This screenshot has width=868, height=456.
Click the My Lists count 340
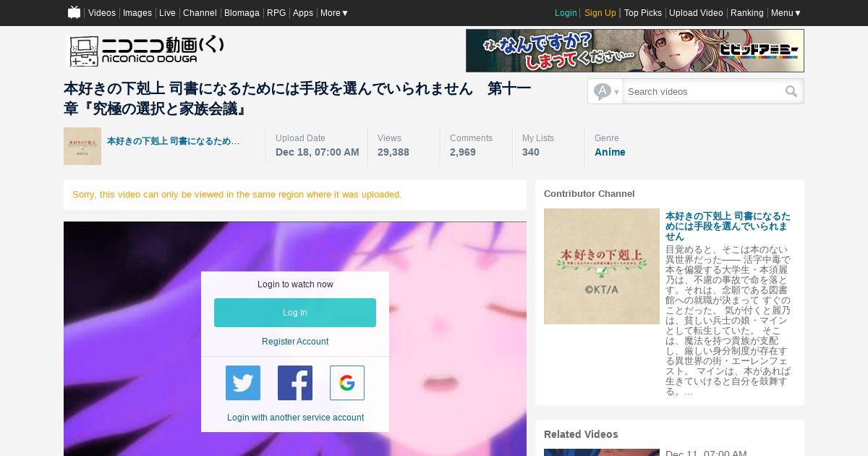click(531, 152)
